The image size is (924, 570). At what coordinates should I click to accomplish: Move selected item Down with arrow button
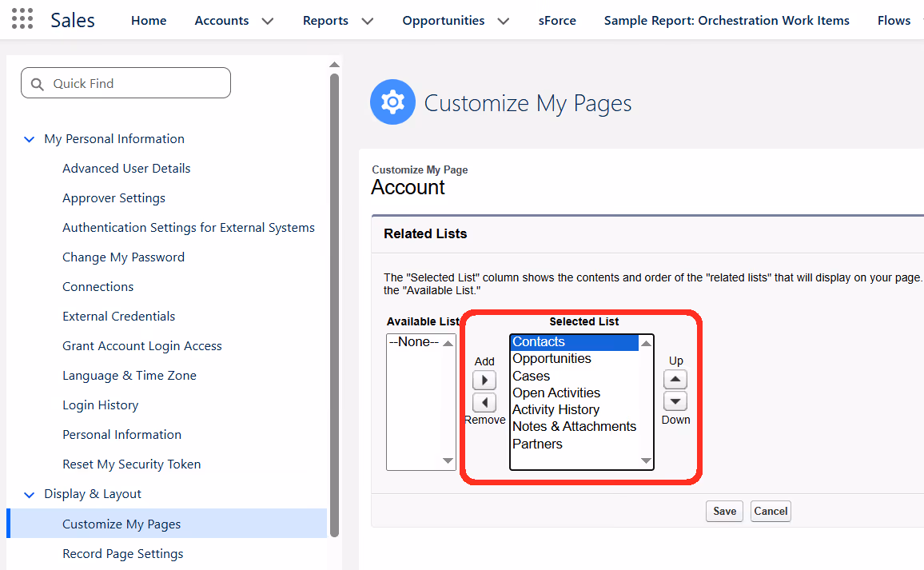pyautogui.click(x=675, y=401)
